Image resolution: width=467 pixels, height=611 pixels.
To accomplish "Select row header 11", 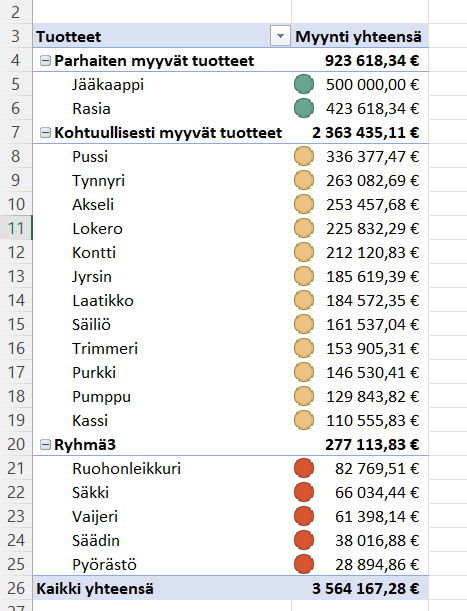I will [x=16, y=228].
